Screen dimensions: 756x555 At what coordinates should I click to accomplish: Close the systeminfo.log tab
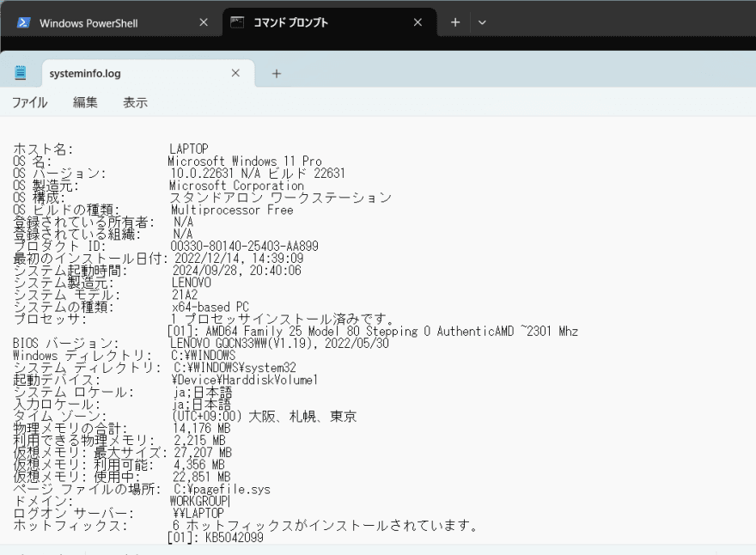235,73
